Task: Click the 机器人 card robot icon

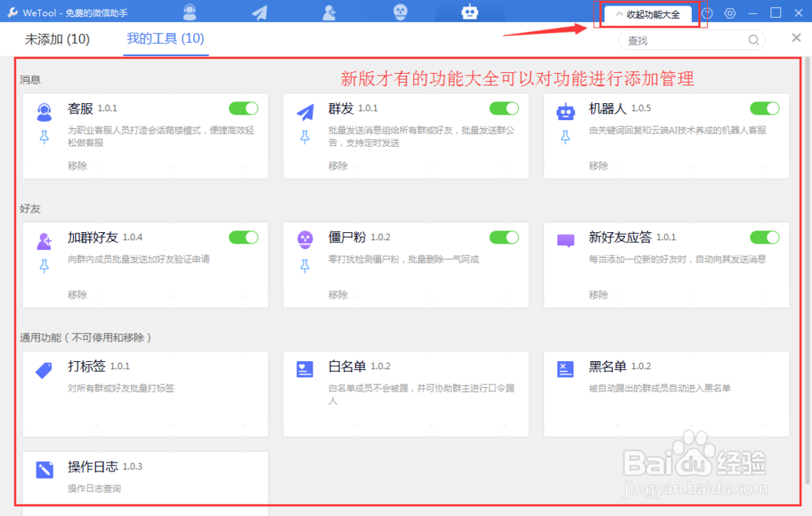Action: [565, 112]
